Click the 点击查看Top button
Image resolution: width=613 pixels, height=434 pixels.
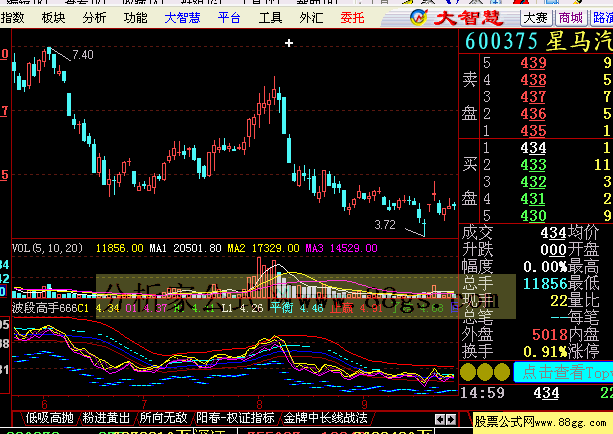[x=563, y=372]
